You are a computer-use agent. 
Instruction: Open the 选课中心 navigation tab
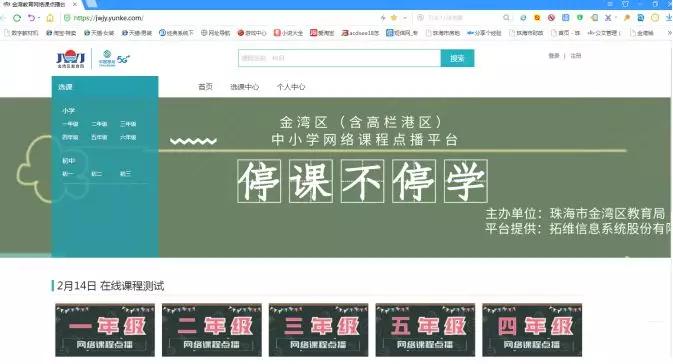point(245,87)
